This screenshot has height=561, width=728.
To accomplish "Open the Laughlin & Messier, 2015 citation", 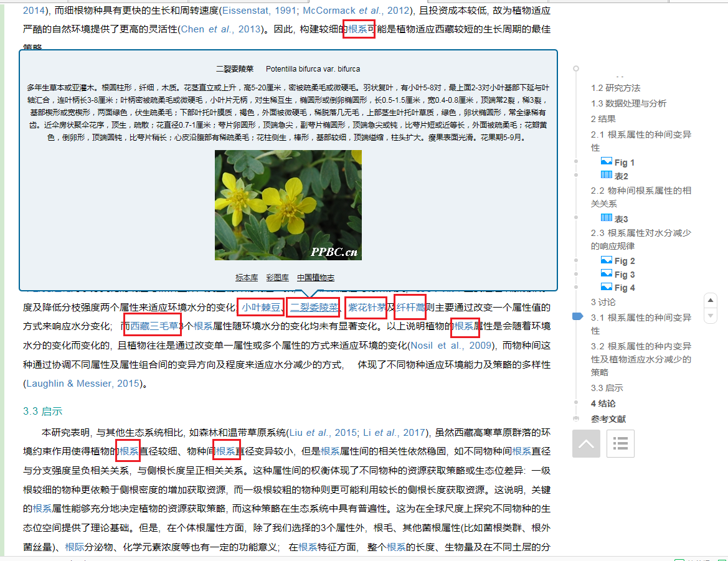I will [83, 384].
